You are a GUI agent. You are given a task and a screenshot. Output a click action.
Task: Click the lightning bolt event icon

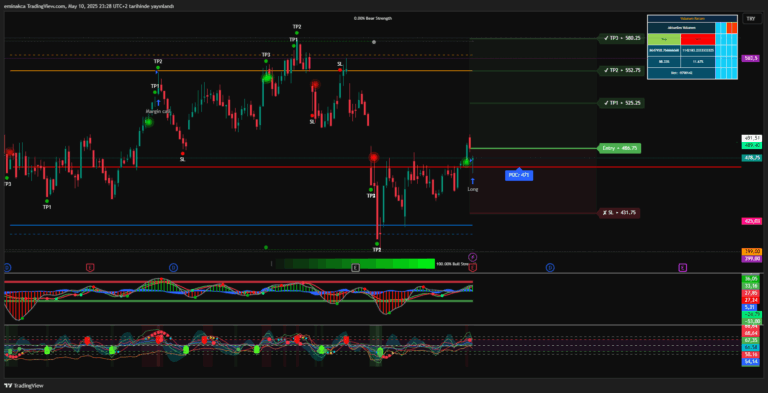pos(473,257)
